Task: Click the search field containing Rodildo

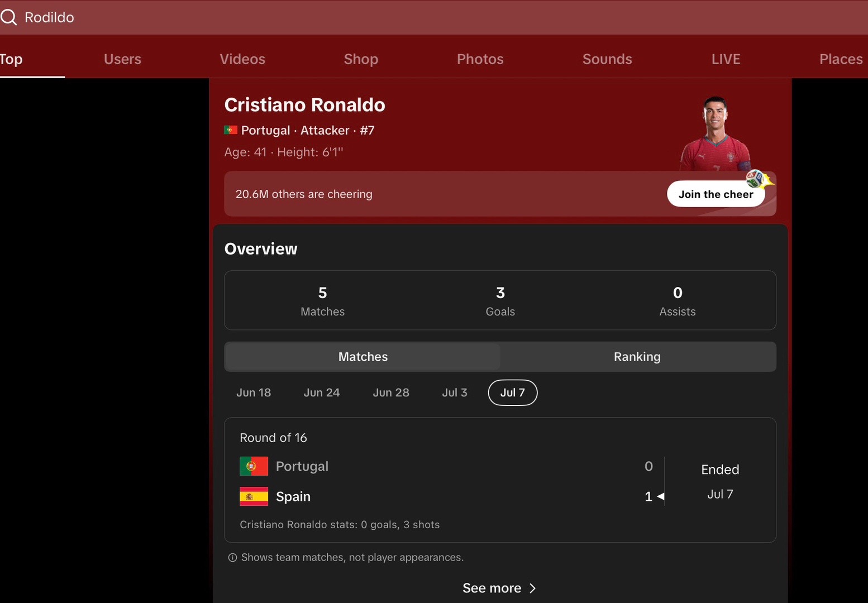Action: 434,17
